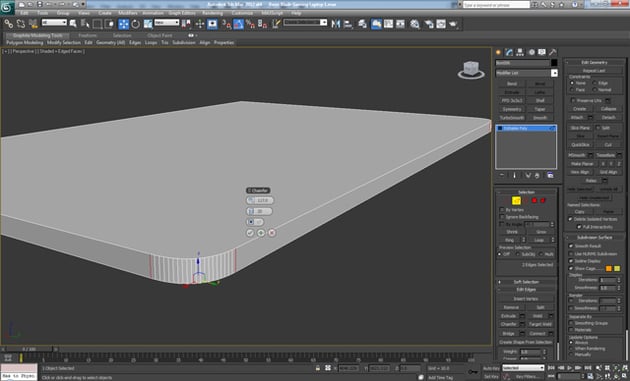Click Apply and Continue in Chamfer caddy

click(261, 233)
